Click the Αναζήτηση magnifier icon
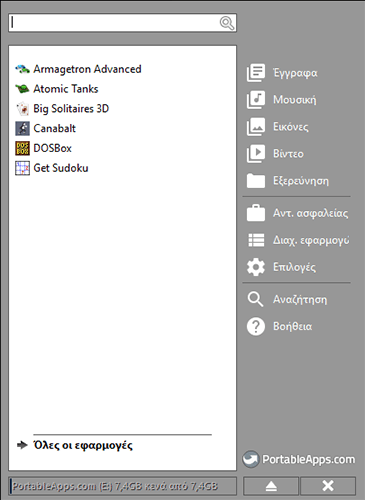The width and height of the screenshot is (365, 500). [x=255, y=299]
